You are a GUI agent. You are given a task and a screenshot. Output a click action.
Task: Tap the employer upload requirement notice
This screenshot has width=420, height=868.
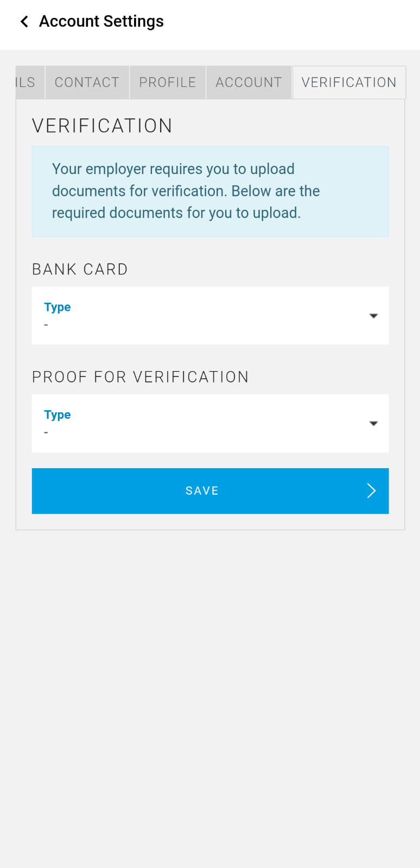[x=210, y=191]
